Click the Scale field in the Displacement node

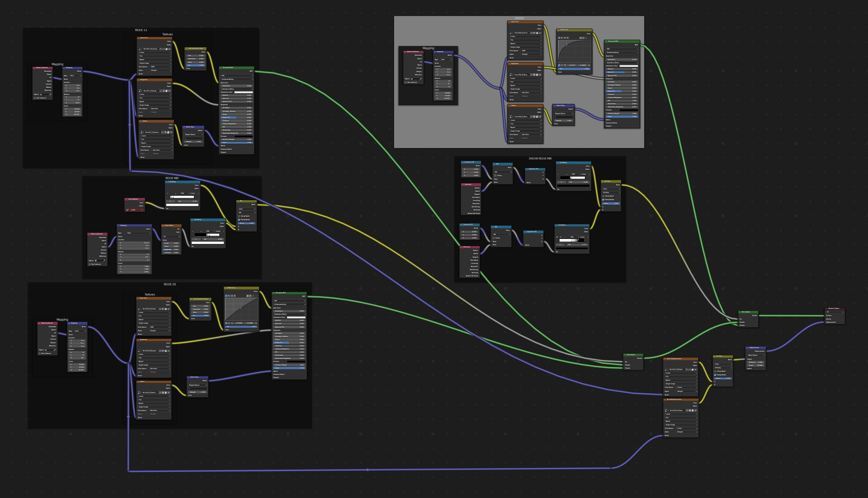(756, 366)
